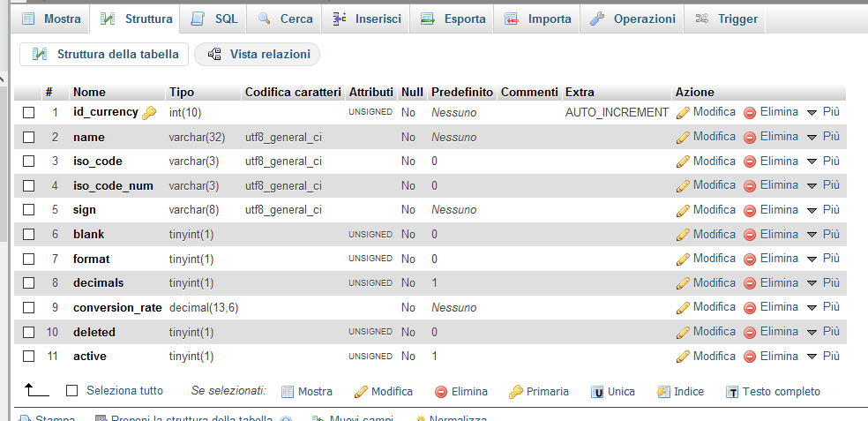
Task: Click the Vista relazioni button
Action: coord(258,55)
